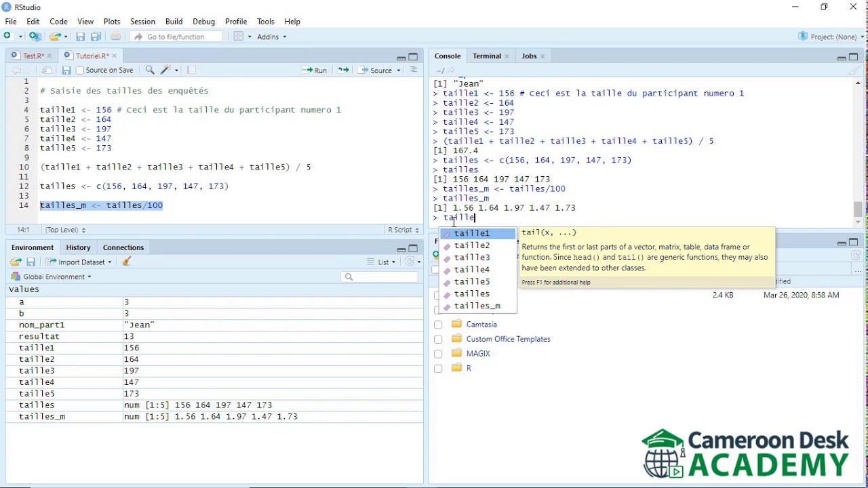Screen dimensions: 868x488
Task: Open the File menu
Action: pos(11,22)
